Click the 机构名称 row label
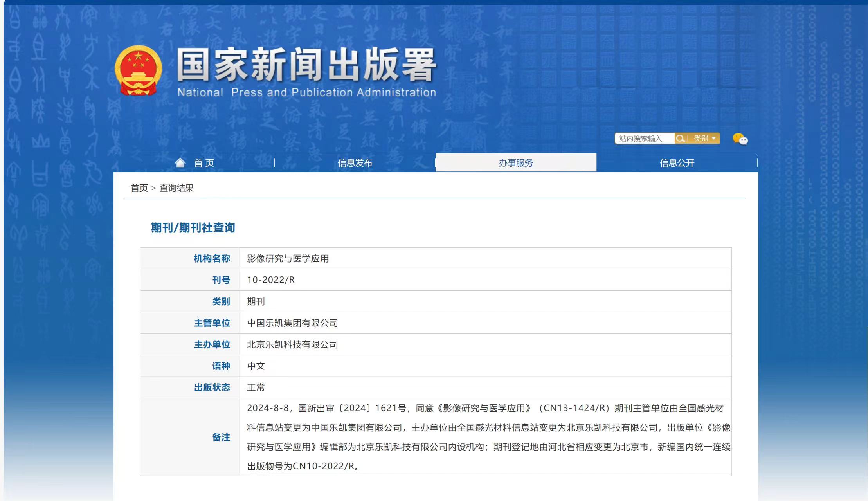Viewport: 868px width, 501px height. [212, 259]
